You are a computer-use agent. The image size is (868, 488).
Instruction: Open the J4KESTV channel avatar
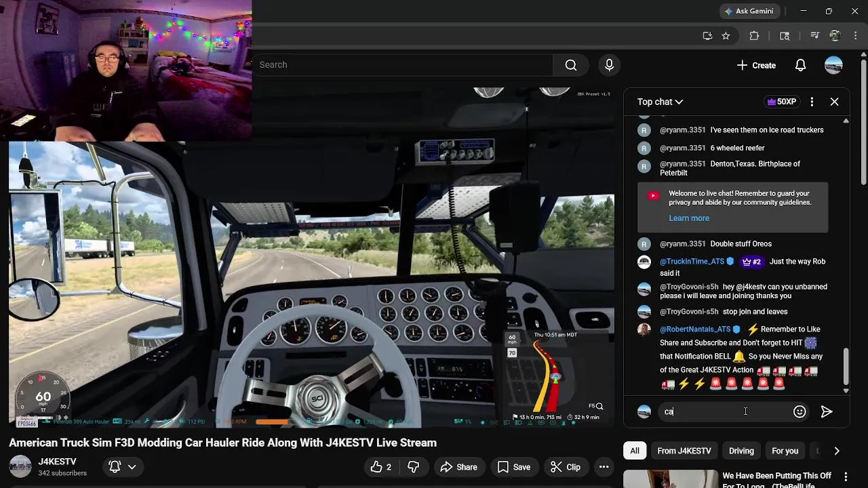(20, 466)
